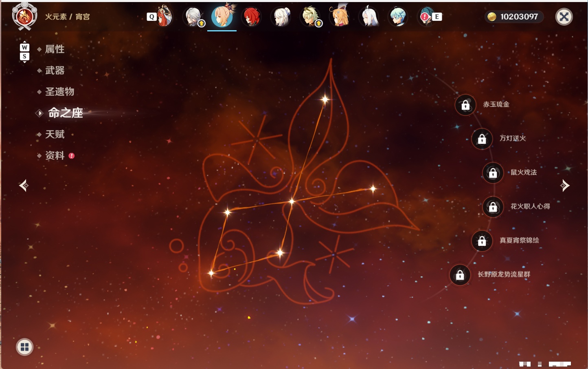
Task: Select the 长野原龙势流星群 lock icon
Action: click(x=460, y=275)
